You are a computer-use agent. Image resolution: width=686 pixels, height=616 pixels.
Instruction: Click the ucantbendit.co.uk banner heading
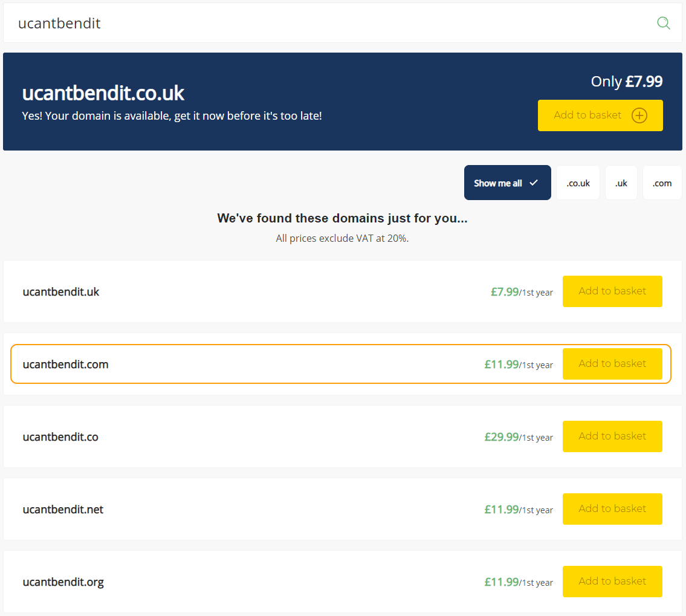click(103, 93)
